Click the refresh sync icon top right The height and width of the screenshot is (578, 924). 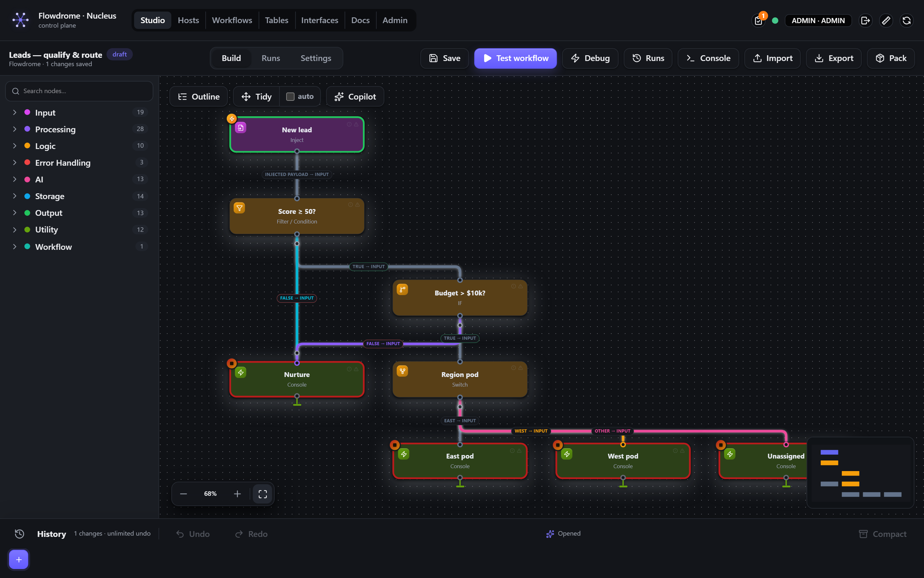(x=906, y=20)
